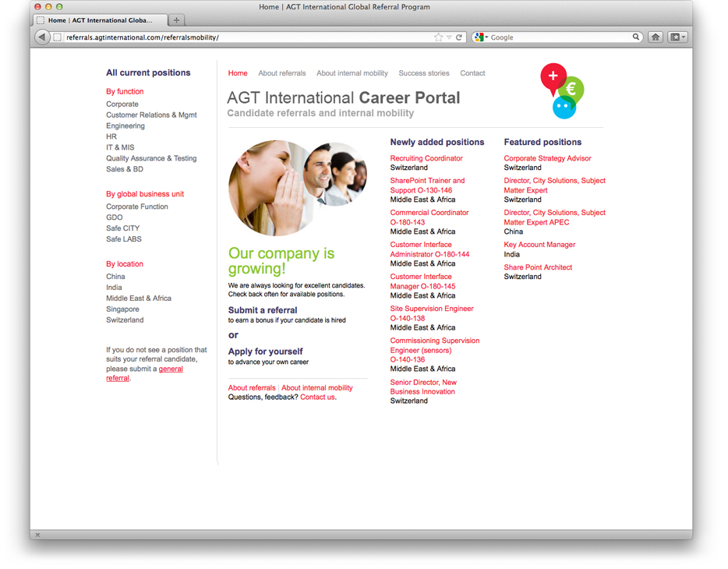Open Recruiting Coordinator position
The height and width of the screenshot is (569, 728).
coord(426,158)
